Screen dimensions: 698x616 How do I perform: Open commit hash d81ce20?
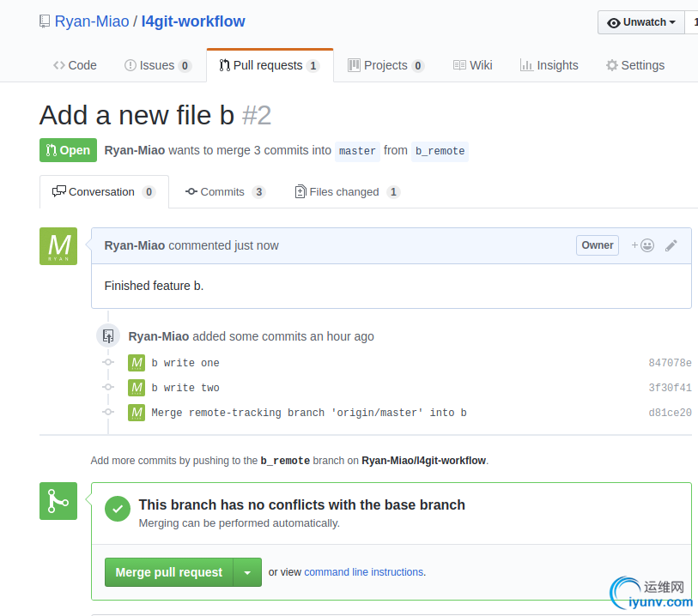pyautogui.click(x=670, y=413)
